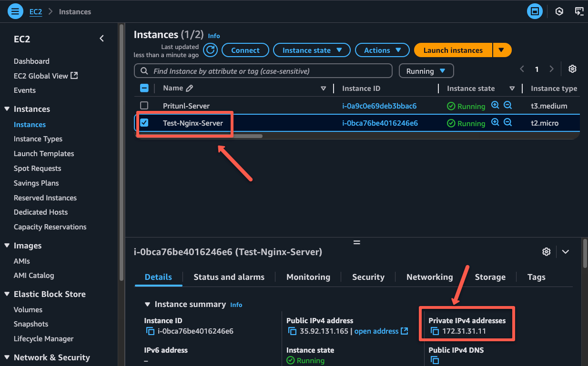This screenshot has width=588, height=366.
Task: Zoom in icon for Pritunl-Server state
Action: [x=495, y=105]
